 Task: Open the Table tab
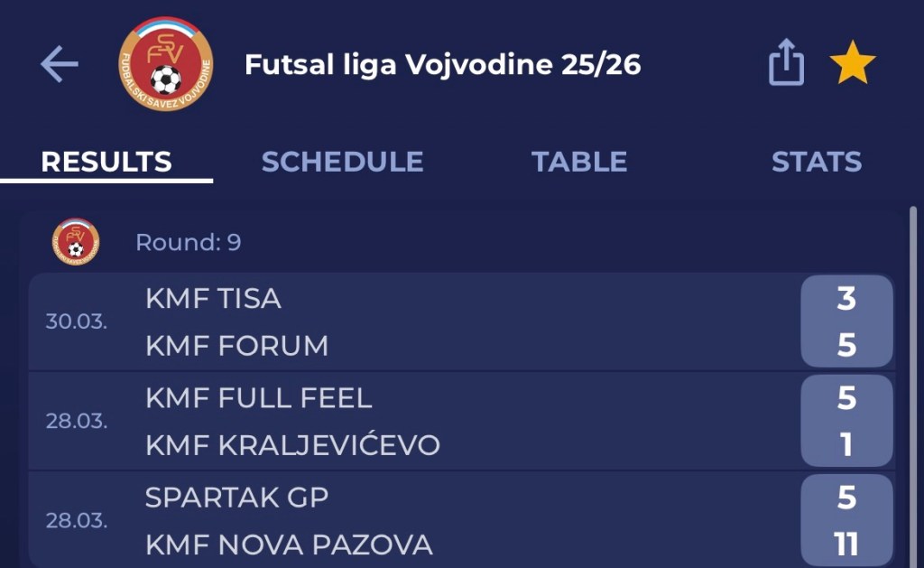click(578, 162)
